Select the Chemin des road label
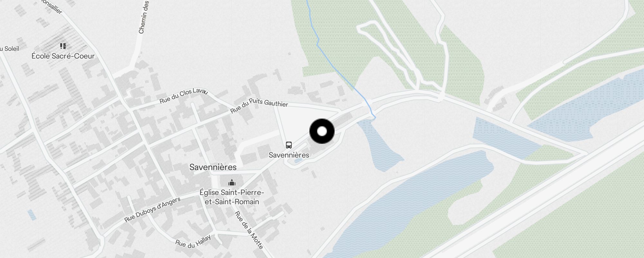 coord(144,17)
